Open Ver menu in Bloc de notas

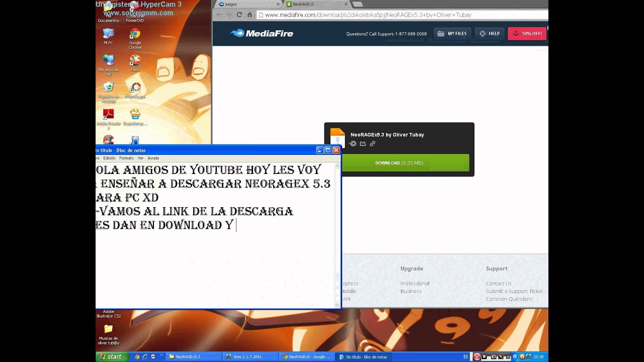click(140, 158)
